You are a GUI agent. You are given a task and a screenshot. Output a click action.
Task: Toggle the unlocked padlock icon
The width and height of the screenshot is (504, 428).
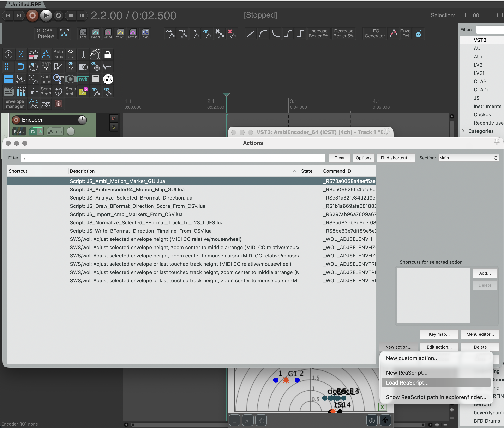[x=108, y=54]
